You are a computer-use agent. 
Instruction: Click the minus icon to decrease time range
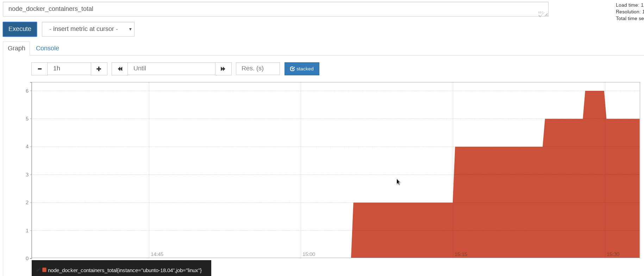tap(39, 69)
